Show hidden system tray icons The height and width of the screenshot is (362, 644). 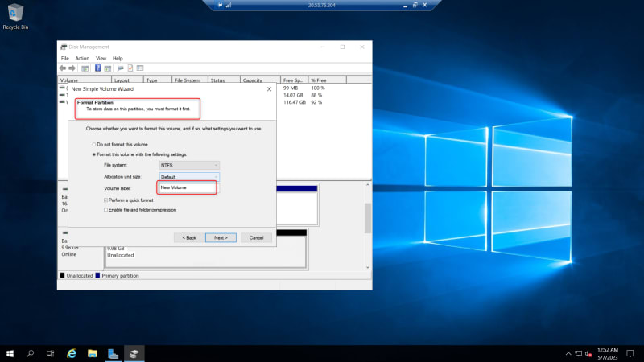(568, 353)
